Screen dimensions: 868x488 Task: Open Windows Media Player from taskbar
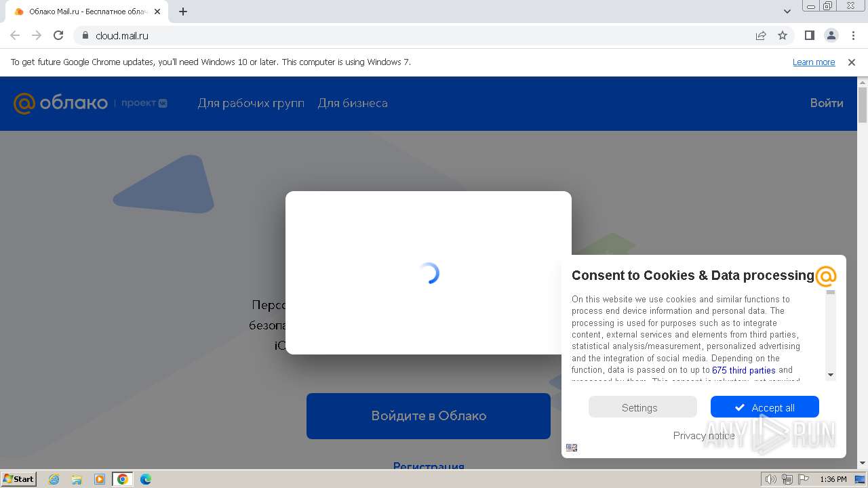[100, 479]
